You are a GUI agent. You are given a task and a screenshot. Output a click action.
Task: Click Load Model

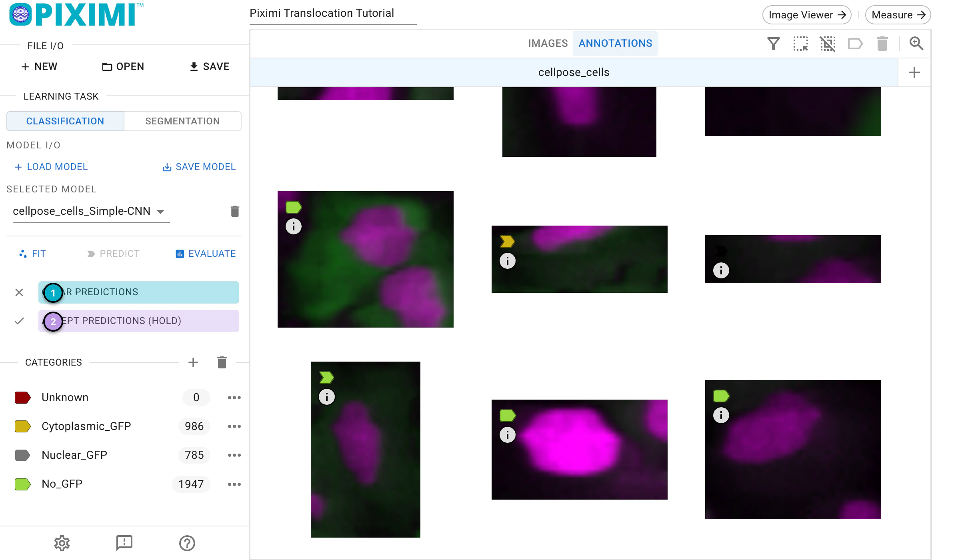[51, 167]
